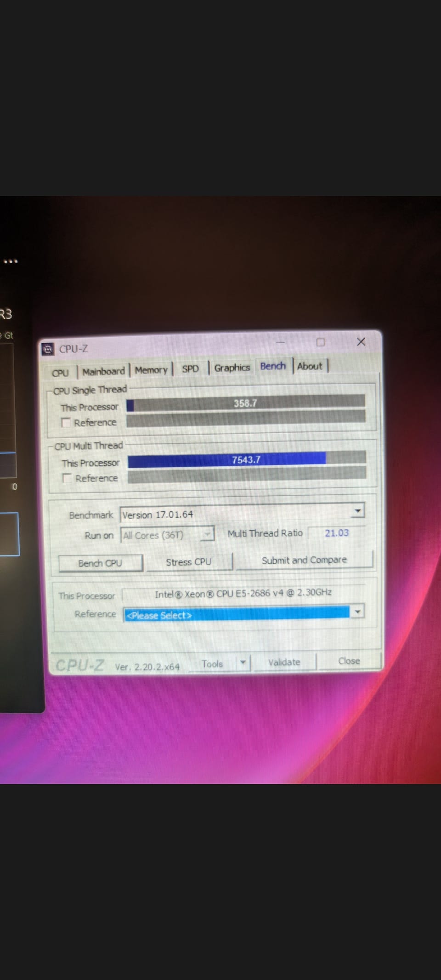
Task: Switch to the Mainboard tab
Action: coord(103,371)
